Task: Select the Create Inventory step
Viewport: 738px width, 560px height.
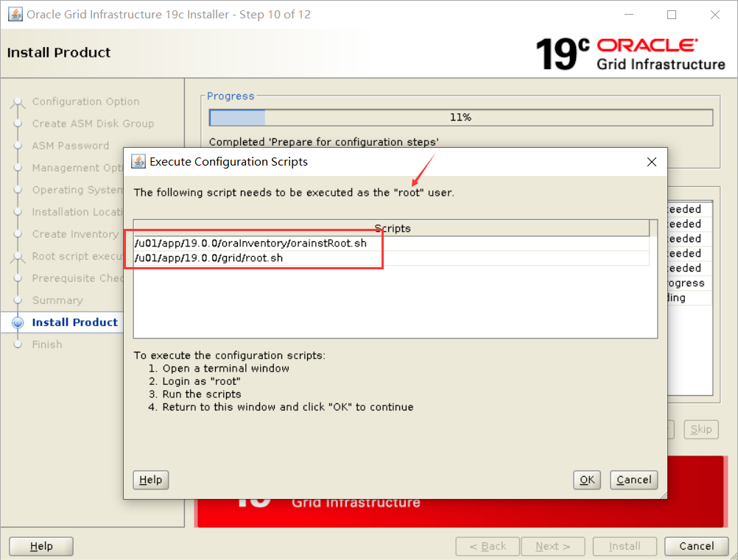Action: point(75,234)
